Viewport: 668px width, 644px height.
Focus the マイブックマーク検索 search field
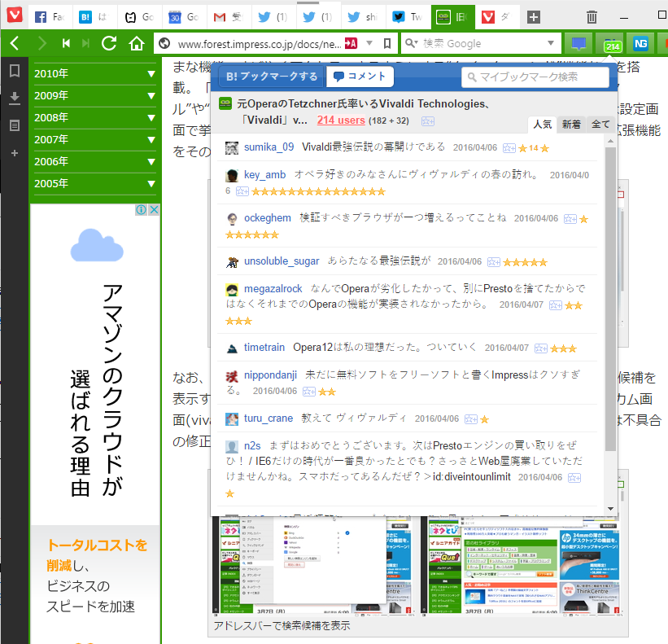click(x=535, y=77)
